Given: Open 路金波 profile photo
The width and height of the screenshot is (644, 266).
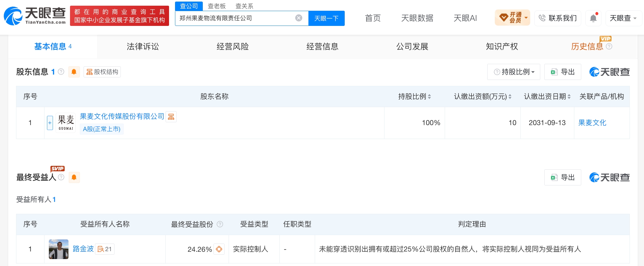Looking at the screenshot, I should click(x=59, y=249).
